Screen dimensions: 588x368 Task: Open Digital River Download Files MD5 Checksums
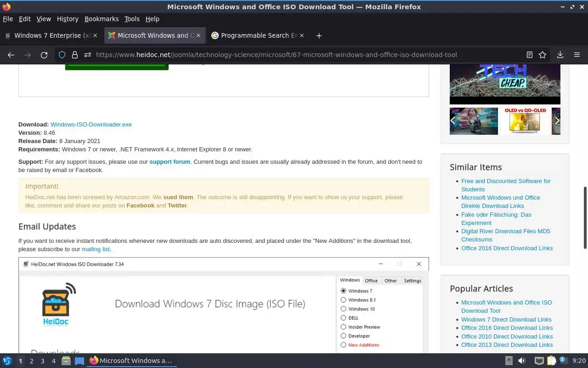[x=505, y=236]
